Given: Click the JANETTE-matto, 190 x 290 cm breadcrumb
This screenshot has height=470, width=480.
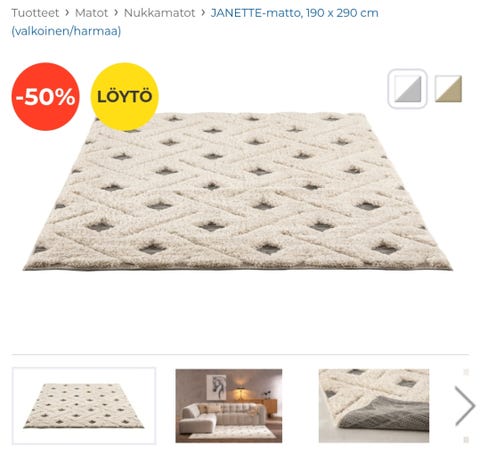Looking at the screenshot, I should [x=294, y=13].
